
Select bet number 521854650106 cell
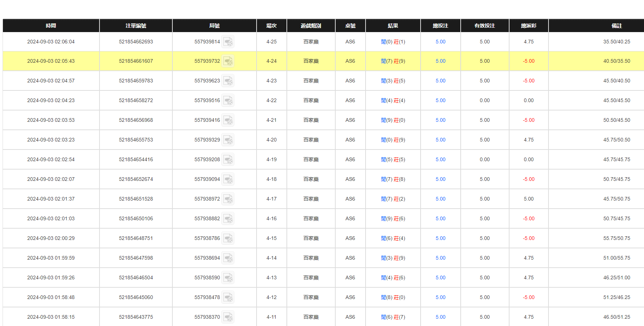click(x=136, y=219)
